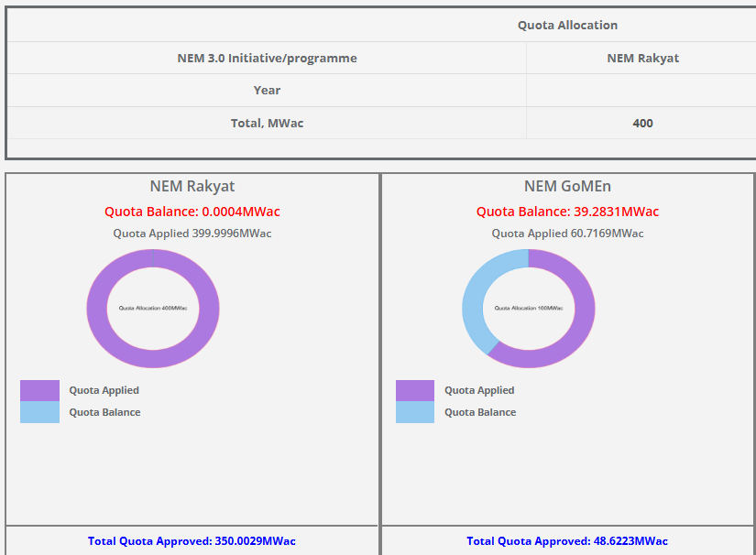Click Quota Balance legend label under NEM GoMEn
The width and height of the screenshot is (756, 555).
click(x=480, y=412)
